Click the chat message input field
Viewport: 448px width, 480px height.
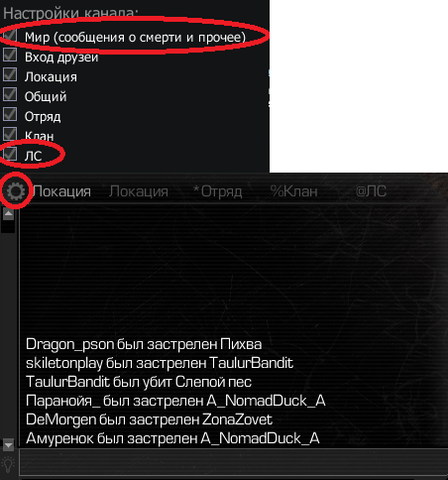(x=233, y=462)
